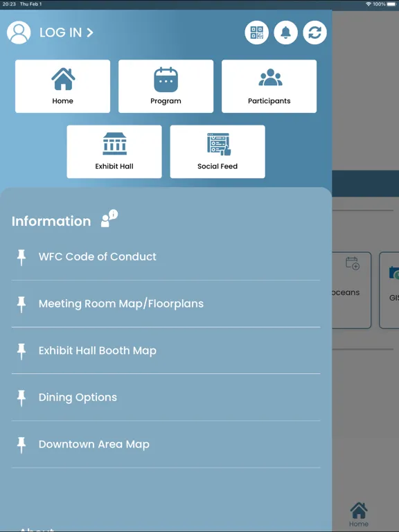Tap the oceans card in background
This screenshot has width=399, height=532.
351,290
